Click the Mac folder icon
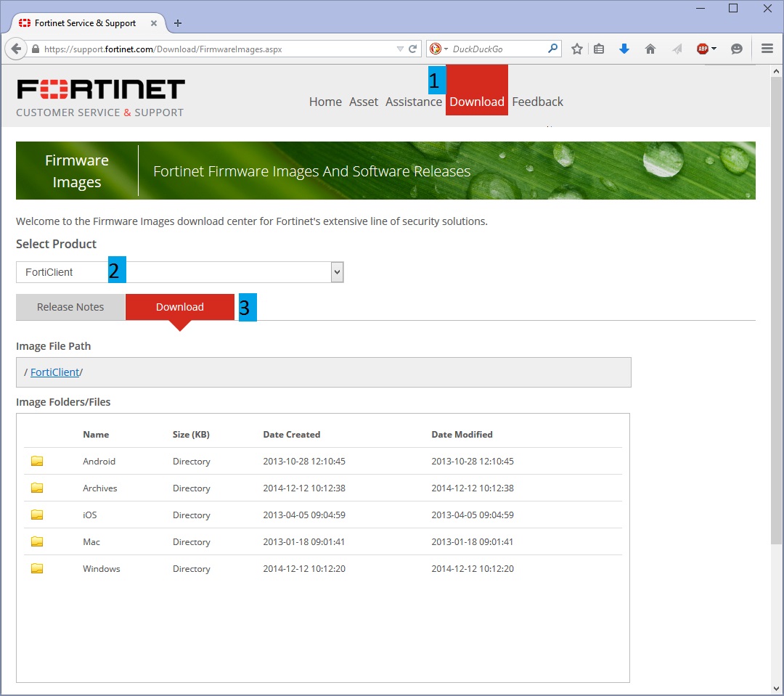The image size is (784, 696). pos(37,541)
